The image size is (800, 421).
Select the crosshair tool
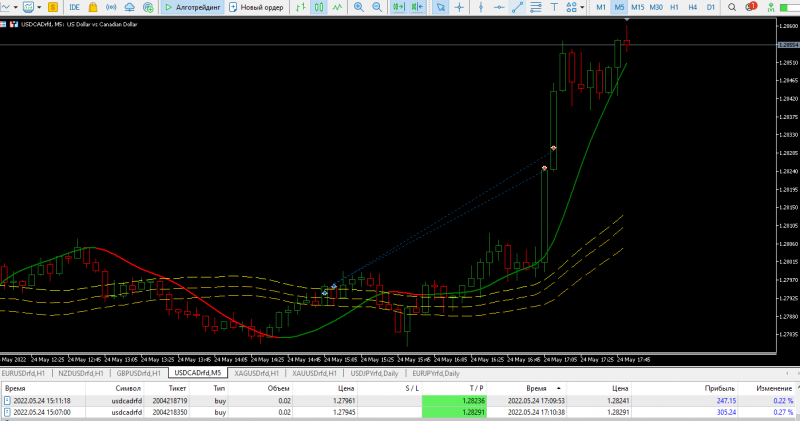click(x=459, y=7)
